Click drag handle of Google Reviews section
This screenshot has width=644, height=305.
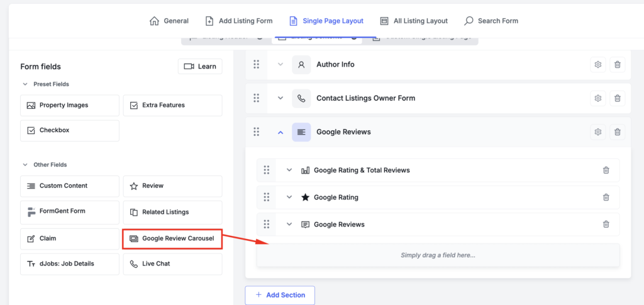(x=257, y=132)
